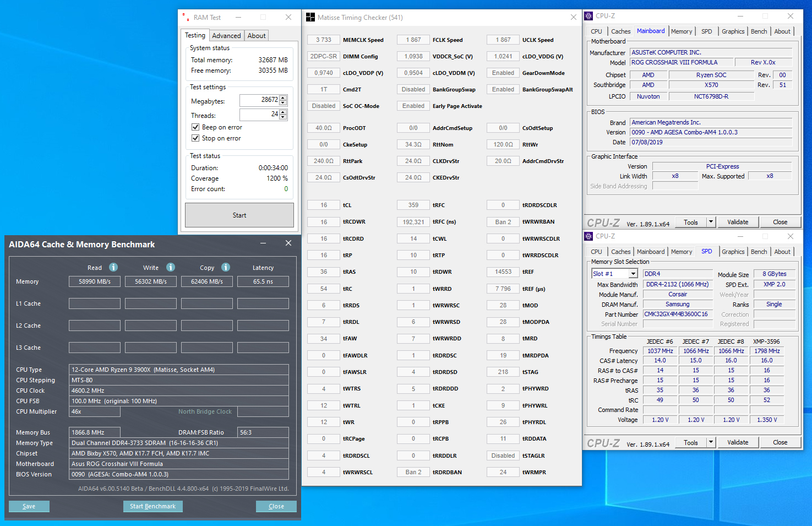Decrease the Megabytes value with down arrow
Screen dimensions: 812x526
tap(284, 102)
